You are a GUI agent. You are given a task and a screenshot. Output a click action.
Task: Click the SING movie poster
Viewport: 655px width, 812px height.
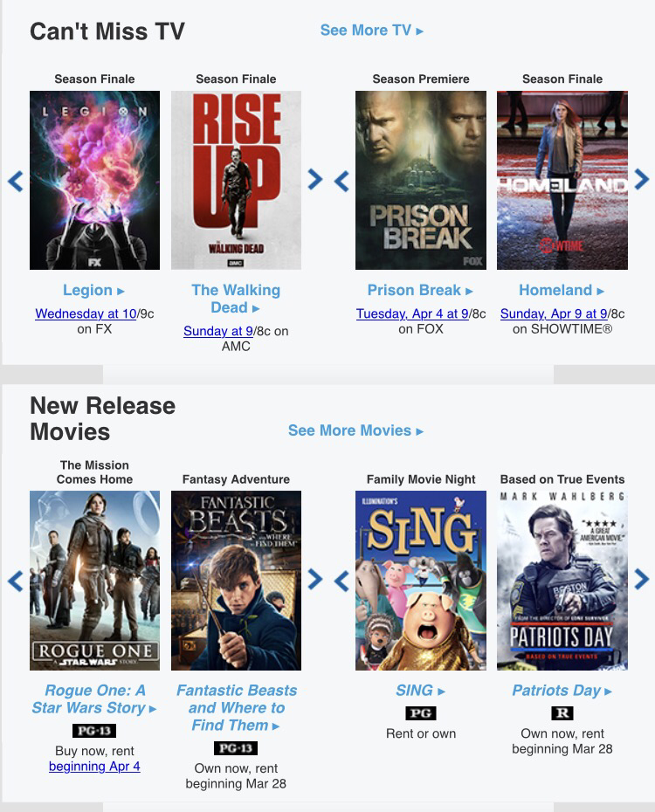point(421,581)
